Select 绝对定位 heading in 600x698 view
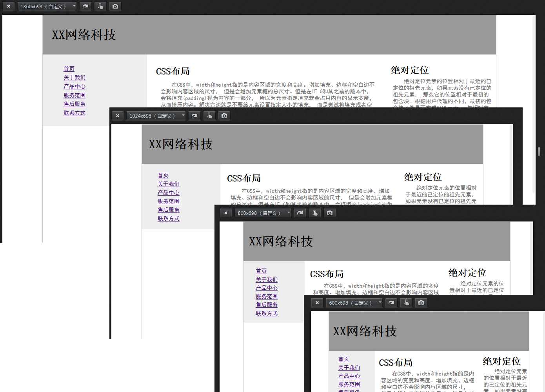This screenshot has width=545, height=392. pos(501,361)
